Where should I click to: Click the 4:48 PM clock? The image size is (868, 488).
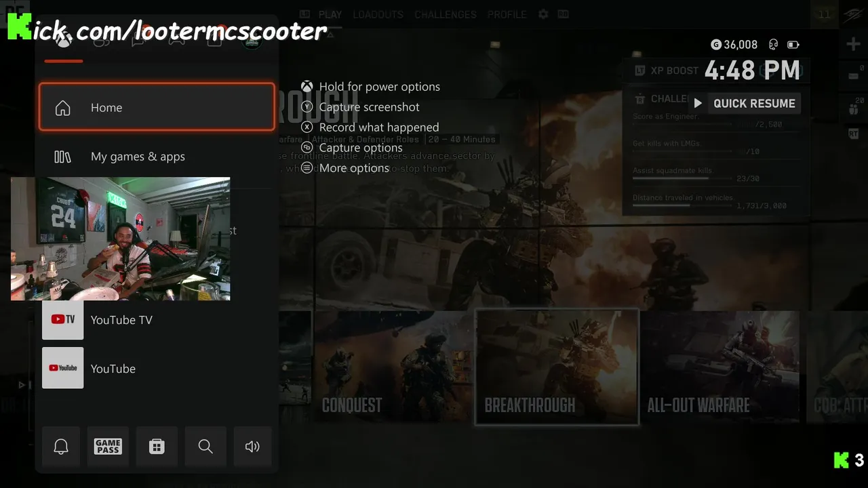(x=753, y=70)
